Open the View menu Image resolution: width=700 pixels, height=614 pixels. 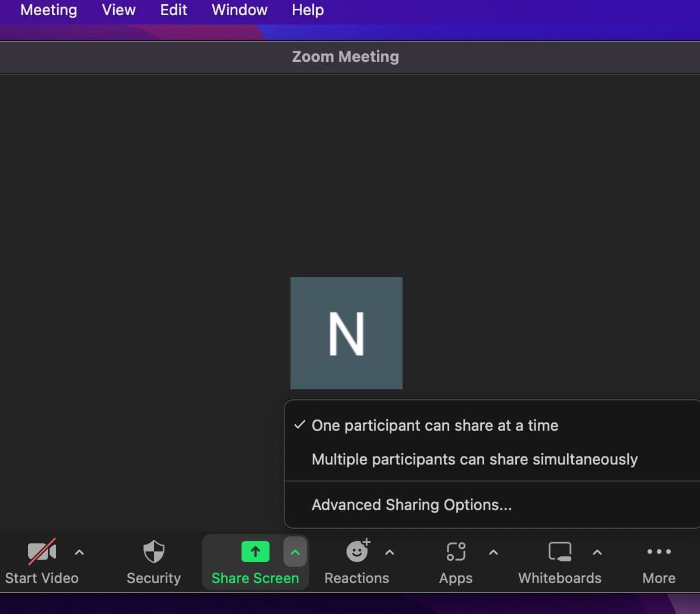pyautogui.click(x=118, y=10)
